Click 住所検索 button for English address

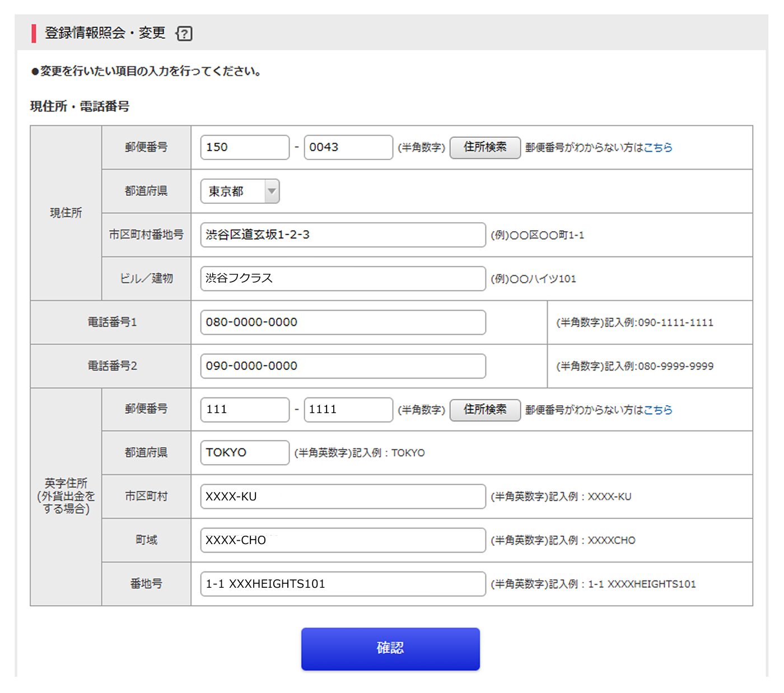(x=485, y=410)
